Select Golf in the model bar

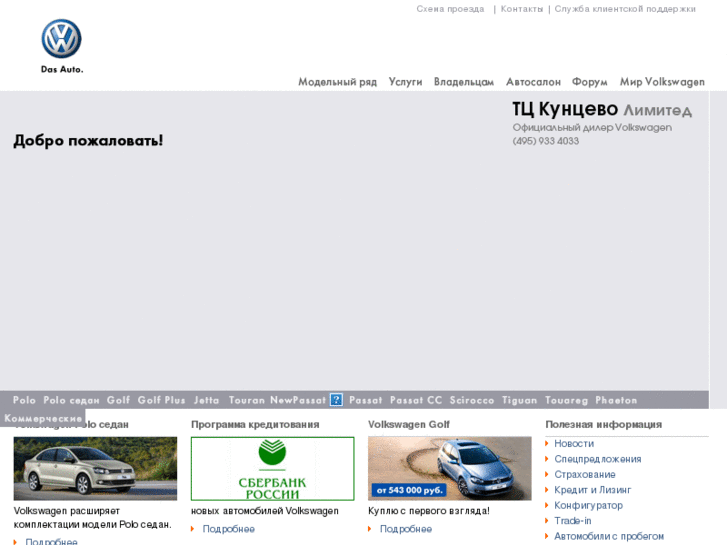click(x=118, y=400)
